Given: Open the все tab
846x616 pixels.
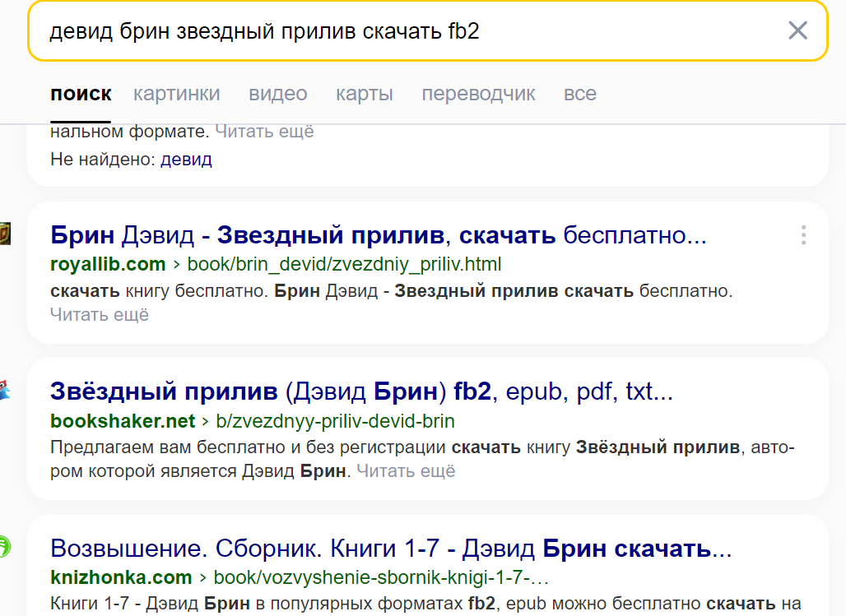Looking at the screenshot, I should [580, 94].
